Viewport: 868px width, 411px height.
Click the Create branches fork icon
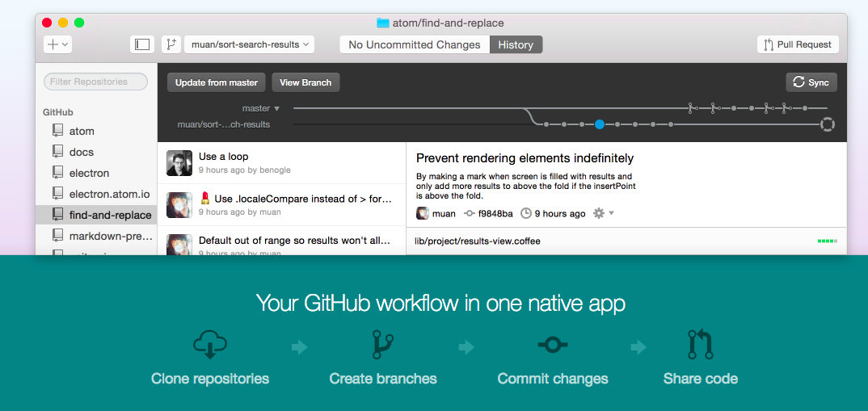382,345
